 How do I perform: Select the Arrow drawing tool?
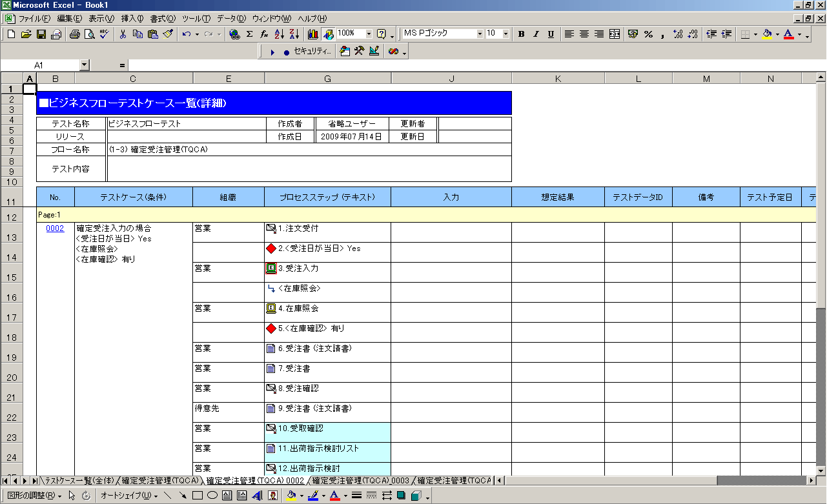point(183,496)
